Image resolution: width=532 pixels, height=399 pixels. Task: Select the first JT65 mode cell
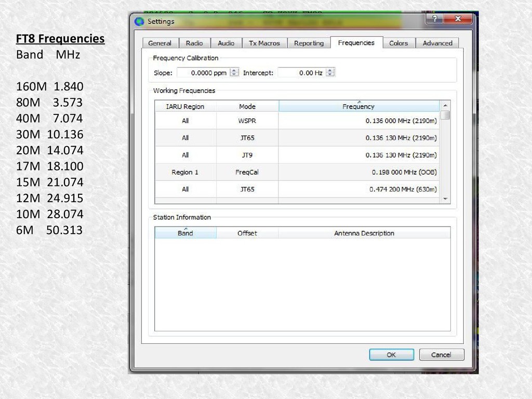tap(247, 138)
